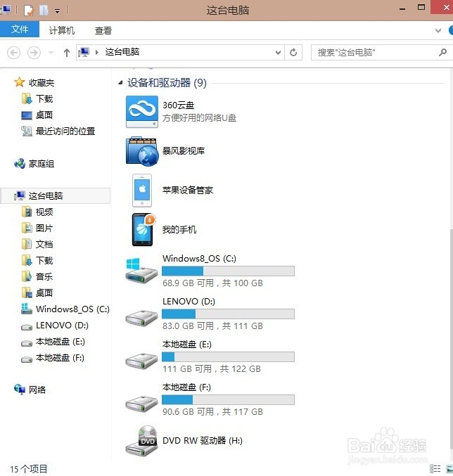The image size is (453, 476).
Task: Click the address bar path arrow before 这台电脑
Action: click(x=97, y=53)
